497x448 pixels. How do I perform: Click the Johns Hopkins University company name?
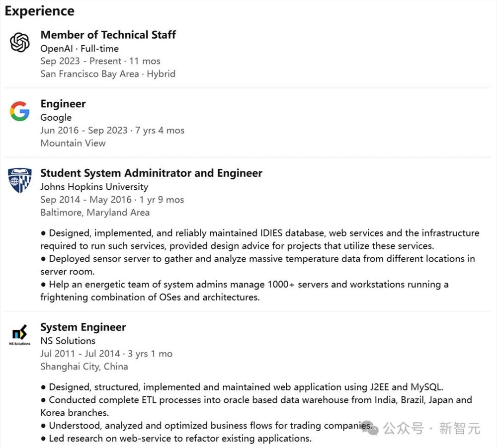coord(94,187)
